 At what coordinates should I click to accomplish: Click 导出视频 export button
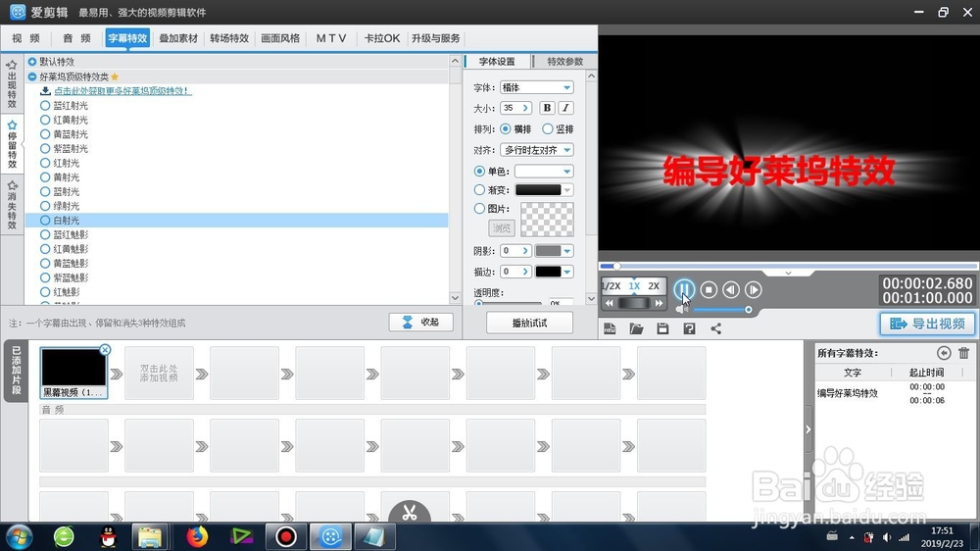click(x=927, y=324)
